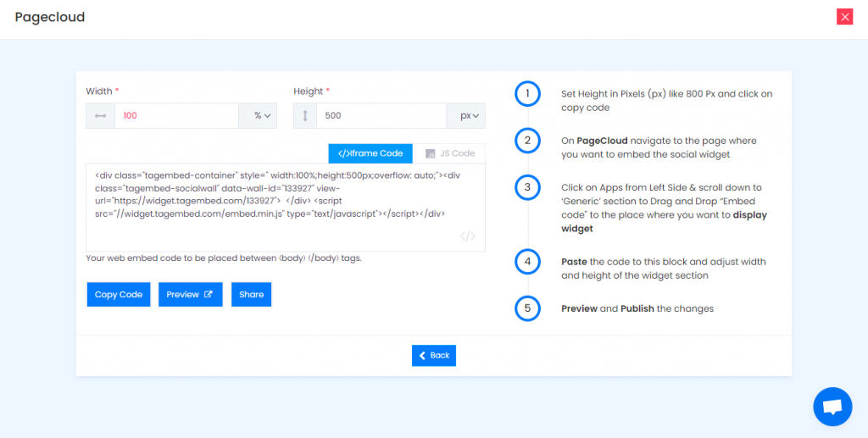This screenshot has height=438, width=868.
Task: Click the Width label
Action: click(x=102, y=91)
